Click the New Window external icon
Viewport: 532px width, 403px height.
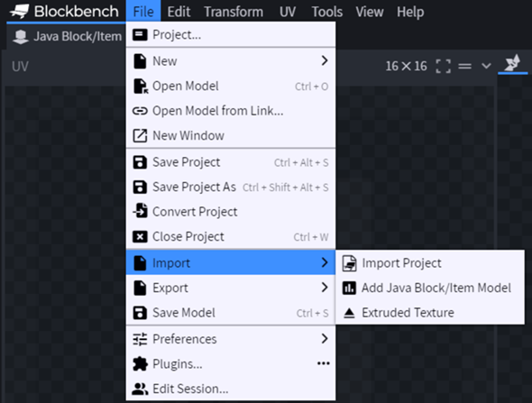click(x=140, y=136)
